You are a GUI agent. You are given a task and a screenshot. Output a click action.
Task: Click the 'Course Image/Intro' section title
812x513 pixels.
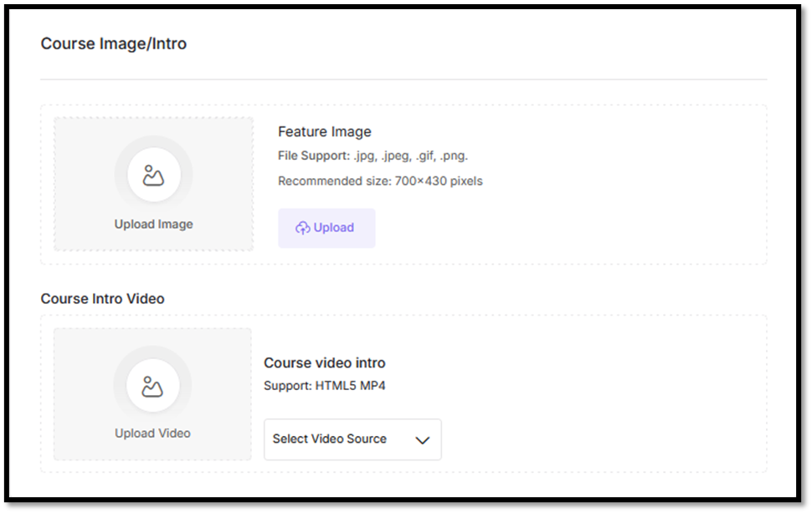(113, 44)
